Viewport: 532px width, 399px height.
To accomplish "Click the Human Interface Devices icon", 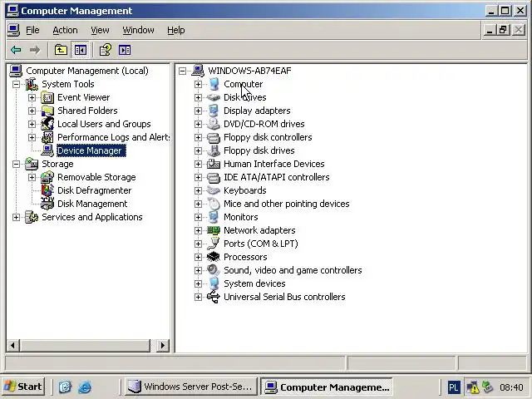I will click(x=214, y=165).
